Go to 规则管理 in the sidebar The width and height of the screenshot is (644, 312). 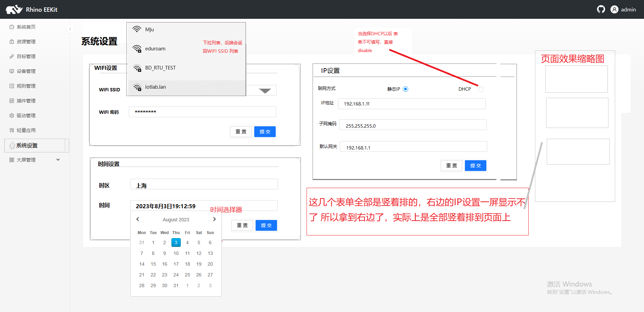pos(26,86)
